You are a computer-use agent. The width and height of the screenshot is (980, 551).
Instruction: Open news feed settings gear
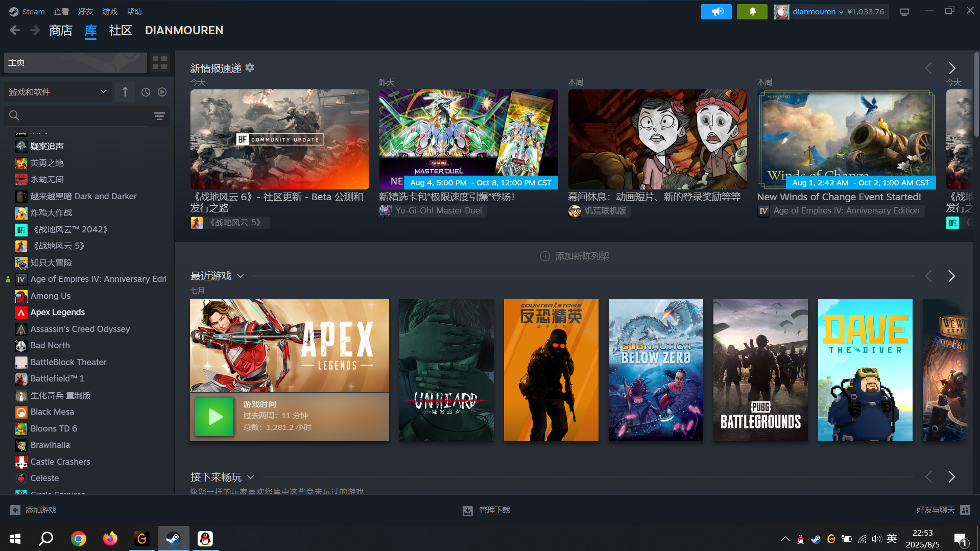pyautogui.click(x=250, y=67)
